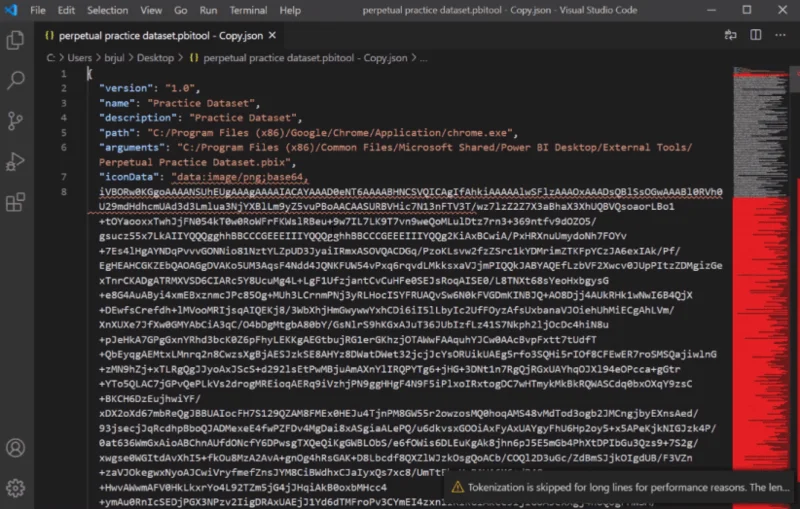Open the Go menu
The image size is (800, 509).
point(181,10)
